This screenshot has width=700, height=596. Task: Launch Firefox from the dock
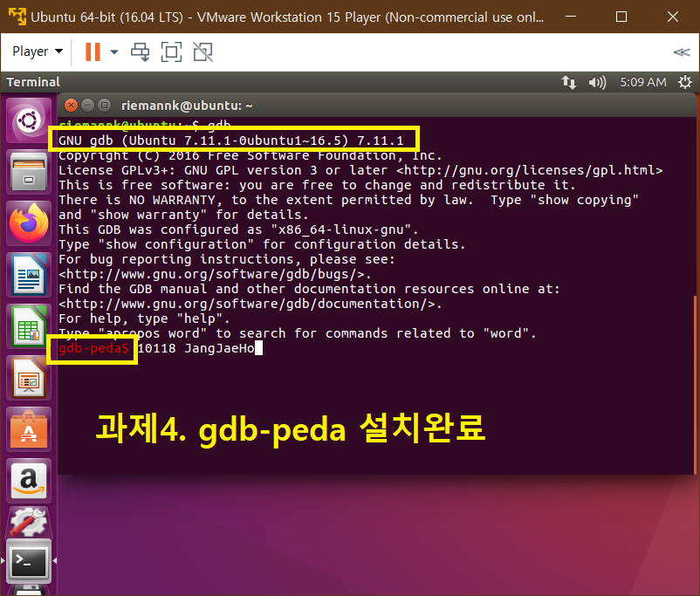coord(29,223)
